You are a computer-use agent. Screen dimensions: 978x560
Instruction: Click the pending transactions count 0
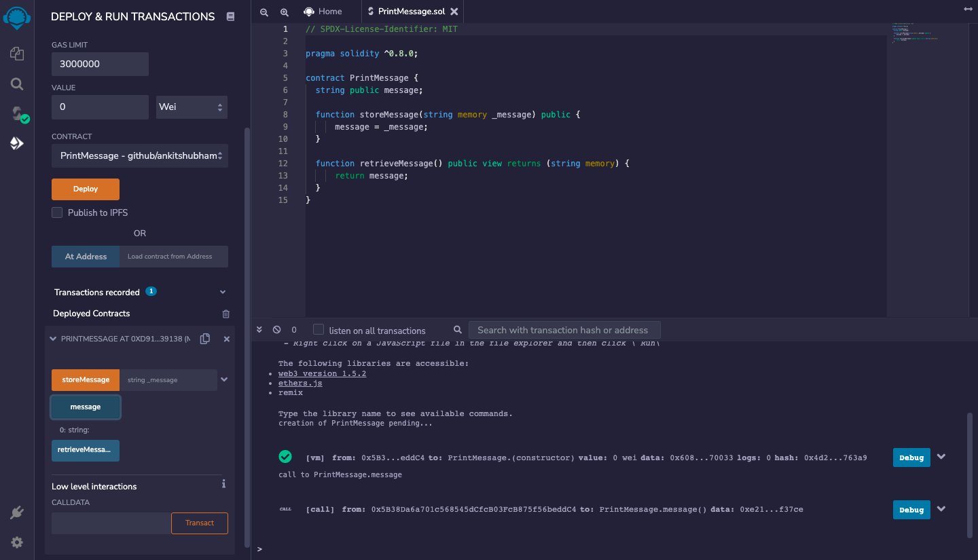click(294, 330)
